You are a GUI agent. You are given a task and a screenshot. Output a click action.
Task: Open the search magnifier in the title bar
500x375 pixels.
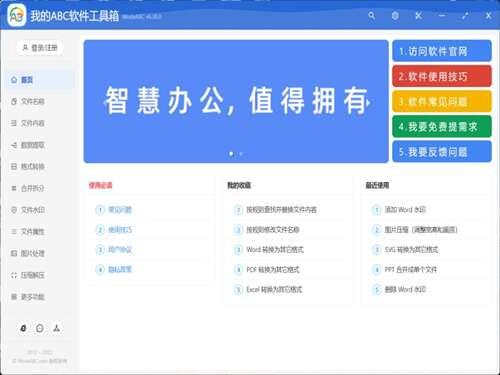click(x=371, y=15)
